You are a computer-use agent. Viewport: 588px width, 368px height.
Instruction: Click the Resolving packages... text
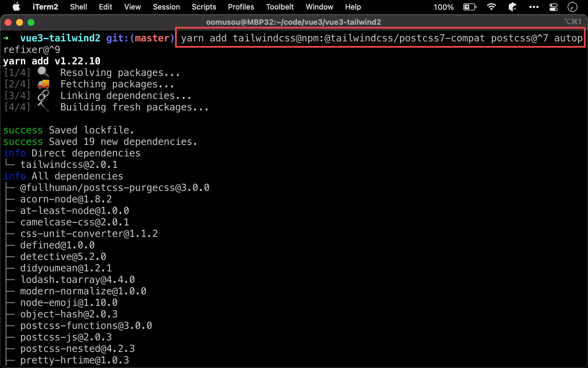120,72
